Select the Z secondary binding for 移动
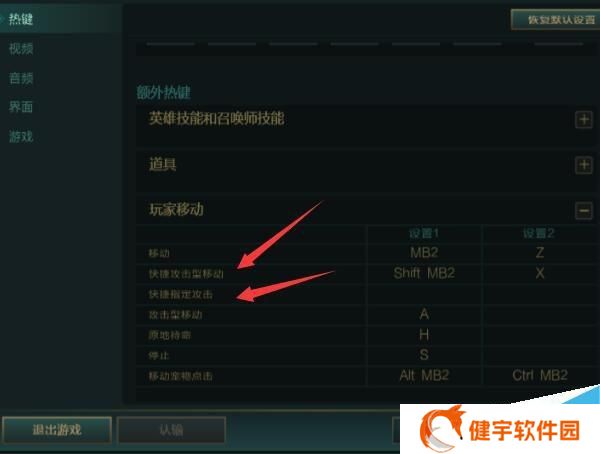This screenshot has width=600, height=454. pyautogui.click(x=540, y=253)
